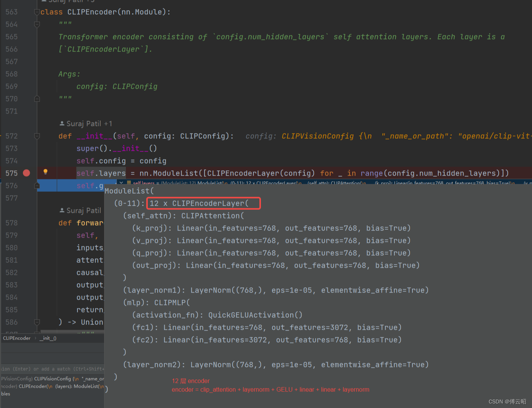The height and width of the screenshot is (408, 532).
Task: Toggle the red breakpoint on line 575
Action: coord(26,173)
